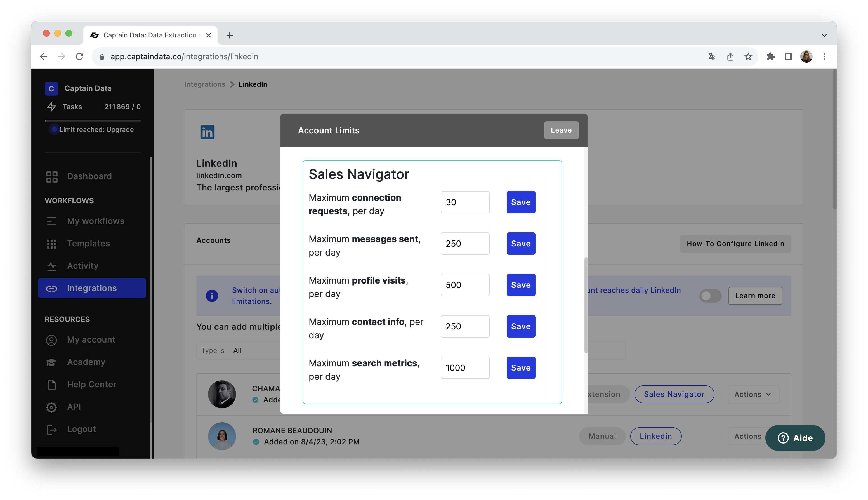Expand Actions dropdown for Romane Beaudouin
Screen dimensions: 868x500
tap(747, 436)
